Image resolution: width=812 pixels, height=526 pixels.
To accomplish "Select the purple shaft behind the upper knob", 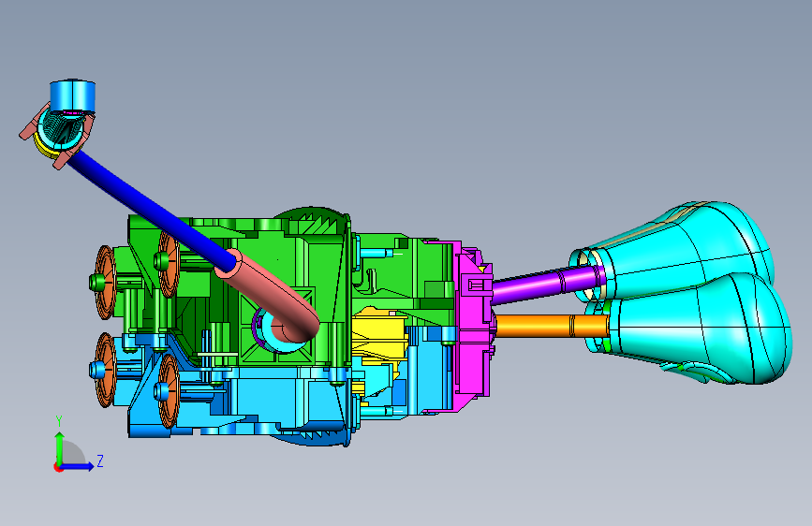I will [546, 284].
